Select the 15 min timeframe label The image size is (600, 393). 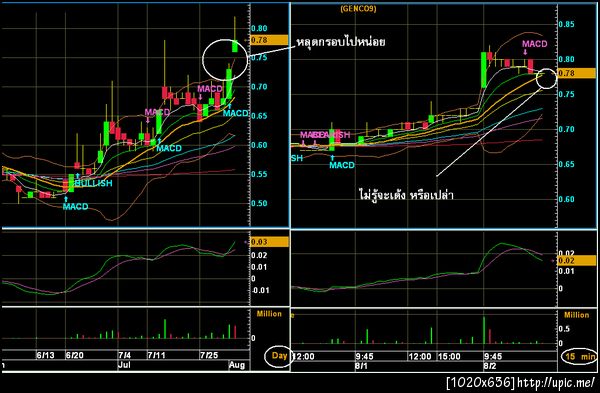(580, 357)
